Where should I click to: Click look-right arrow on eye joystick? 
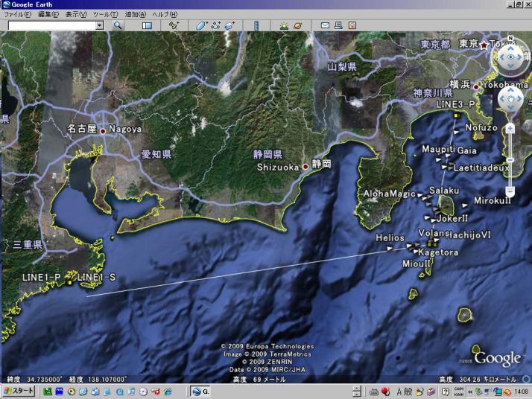pos(519,57)
